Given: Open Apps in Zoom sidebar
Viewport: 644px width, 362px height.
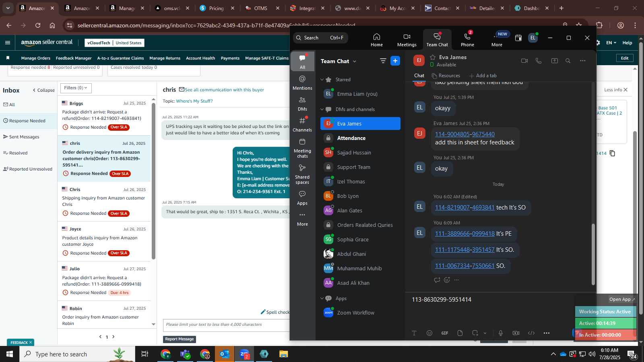Looking at the screenshot, I should (302, 197).
